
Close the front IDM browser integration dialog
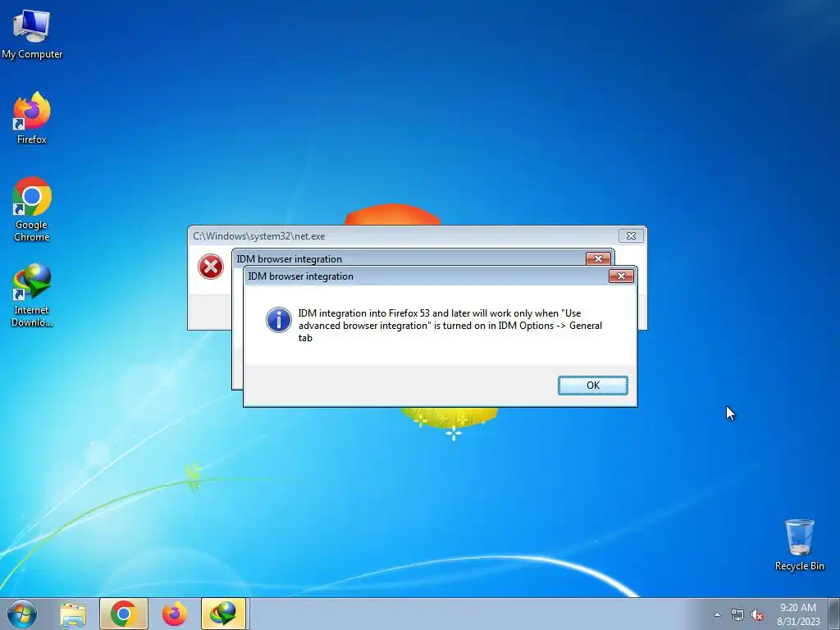coord(622,276)
